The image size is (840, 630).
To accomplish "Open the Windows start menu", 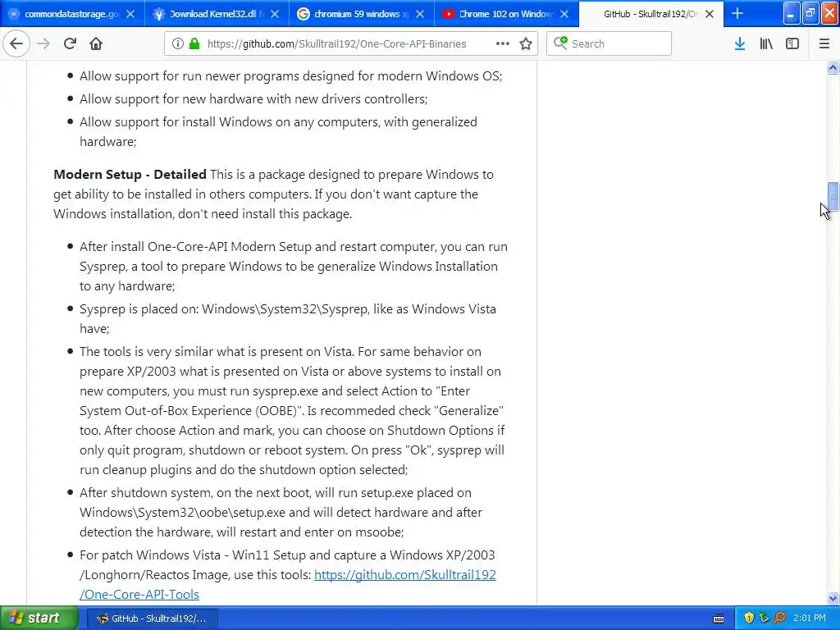I will coord(39,619).
